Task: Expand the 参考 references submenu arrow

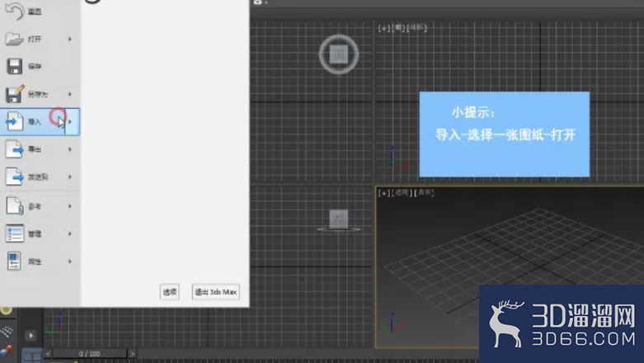Action: tap(70, 206)
